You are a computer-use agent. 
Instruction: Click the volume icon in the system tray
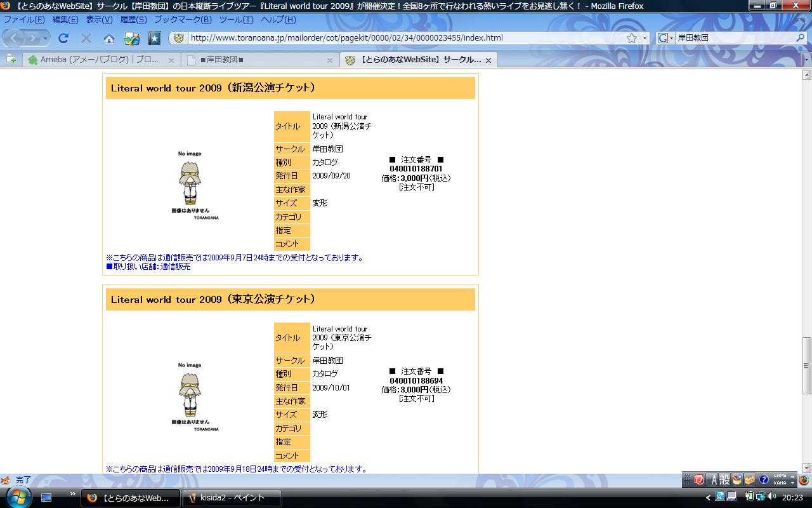[771, 497]
